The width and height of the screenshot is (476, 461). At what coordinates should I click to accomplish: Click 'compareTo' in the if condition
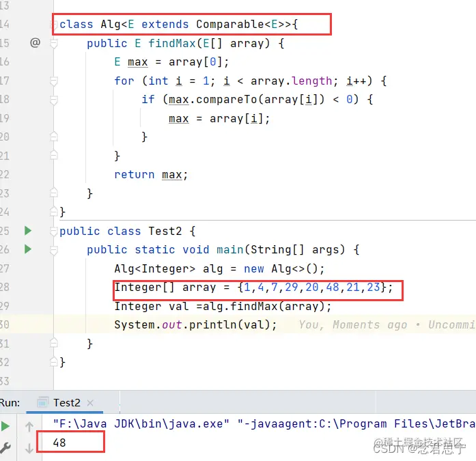[227, 99]
